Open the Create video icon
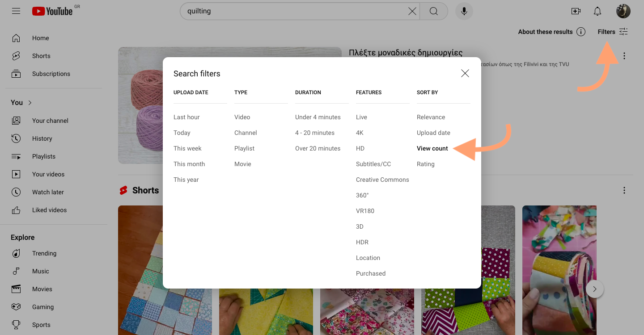This screenshot has height=335, width=644. click(576, 11)
